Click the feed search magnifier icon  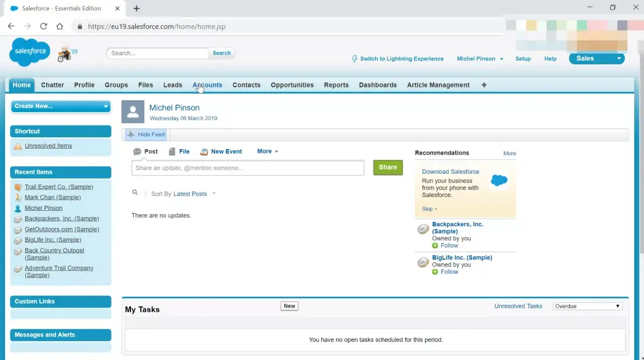coord(135,192)
